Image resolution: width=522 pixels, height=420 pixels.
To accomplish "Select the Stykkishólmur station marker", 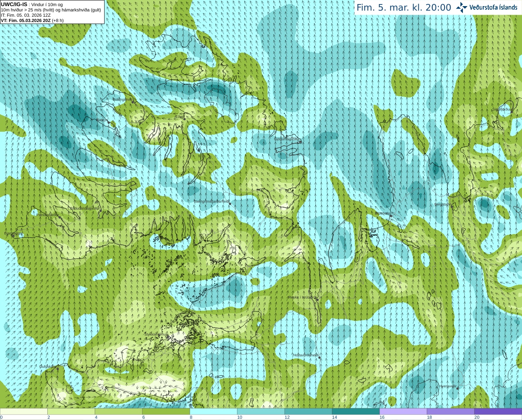I will pyautogui.click(x=167, y=336).
